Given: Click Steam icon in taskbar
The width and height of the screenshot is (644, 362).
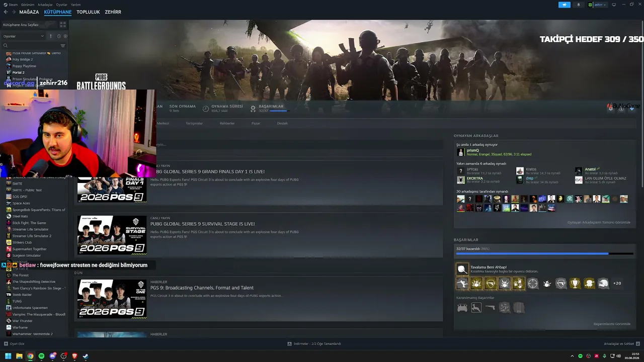Looking at the screenshot, I should pos(86,356).
